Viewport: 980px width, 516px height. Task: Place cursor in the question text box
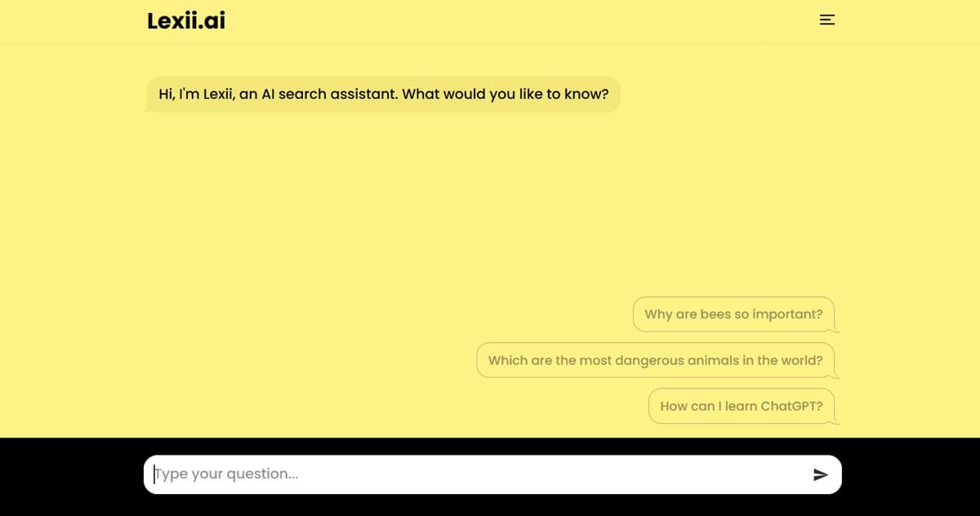click(x=492, y=474)
